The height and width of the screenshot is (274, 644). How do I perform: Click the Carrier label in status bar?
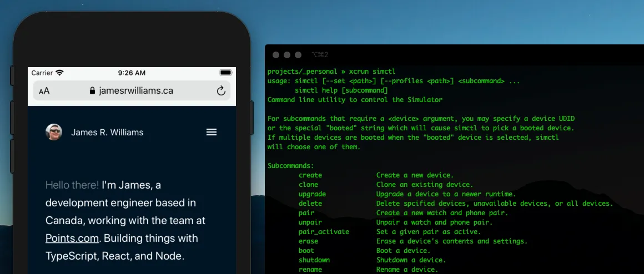pos(42,73)
